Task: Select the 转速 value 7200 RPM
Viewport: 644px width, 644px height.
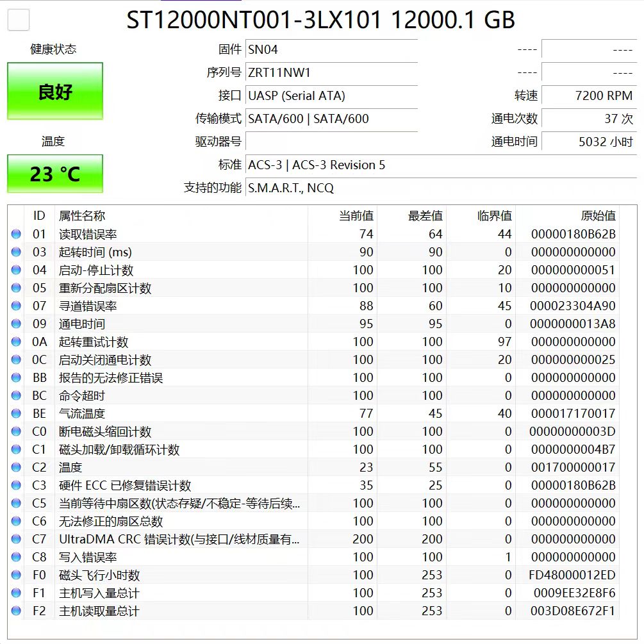Action: [590, 95]
